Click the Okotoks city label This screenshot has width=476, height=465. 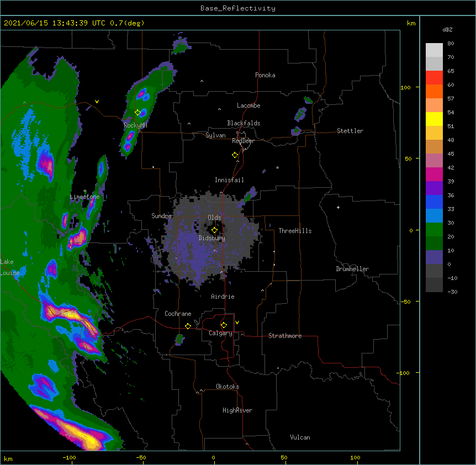[x=228, y=387]
